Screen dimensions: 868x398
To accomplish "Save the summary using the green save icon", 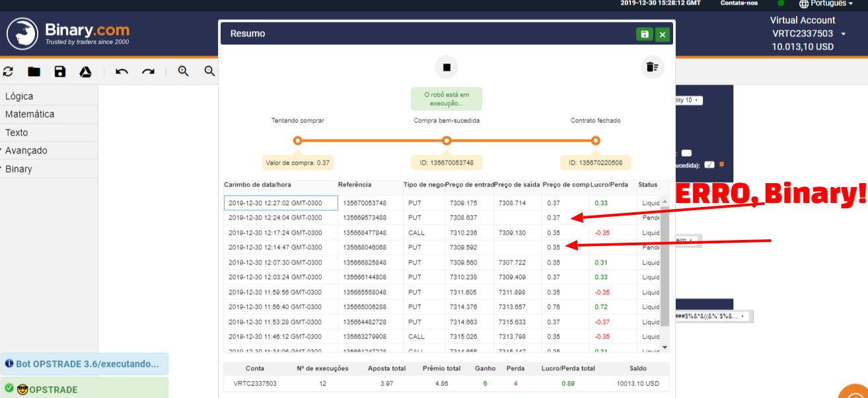I will click(644, 34).
